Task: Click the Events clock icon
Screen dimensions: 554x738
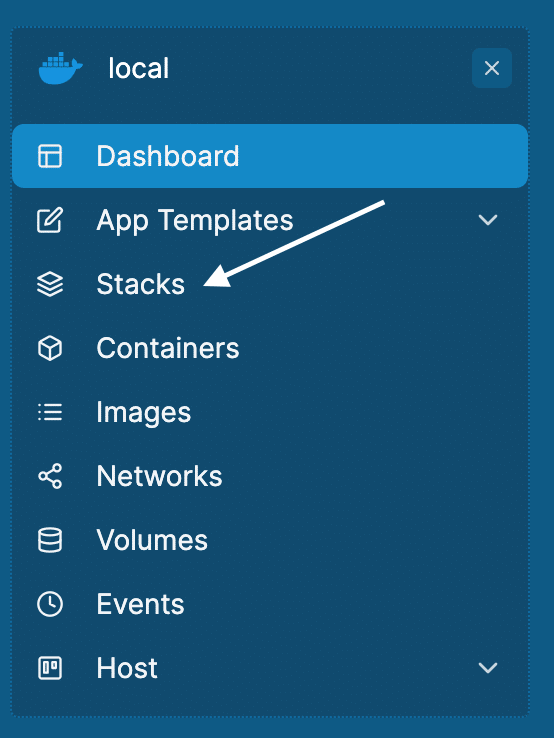Action: click(50, 604)
